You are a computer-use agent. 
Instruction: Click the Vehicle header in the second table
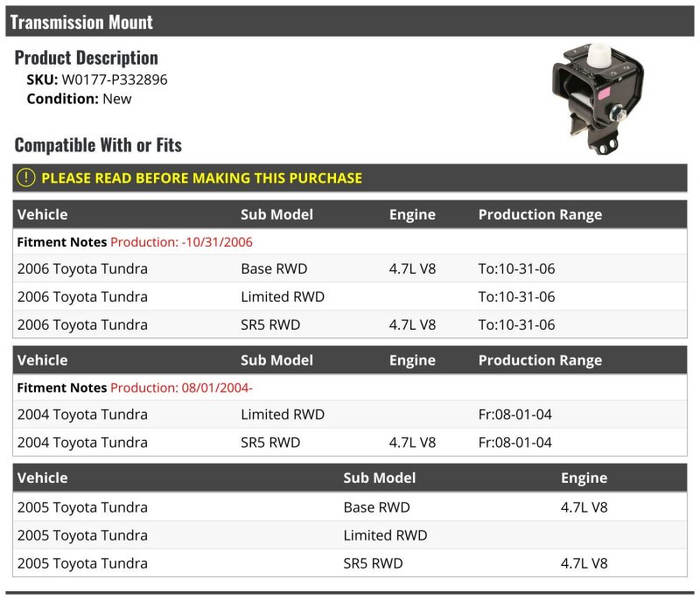pos(42,359)
